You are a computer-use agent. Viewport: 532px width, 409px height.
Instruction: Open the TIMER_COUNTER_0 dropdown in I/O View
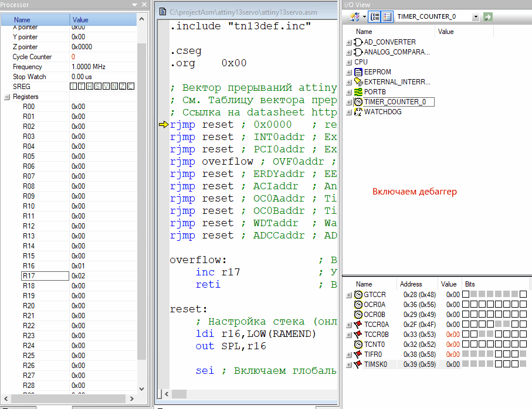pos(476,17)
